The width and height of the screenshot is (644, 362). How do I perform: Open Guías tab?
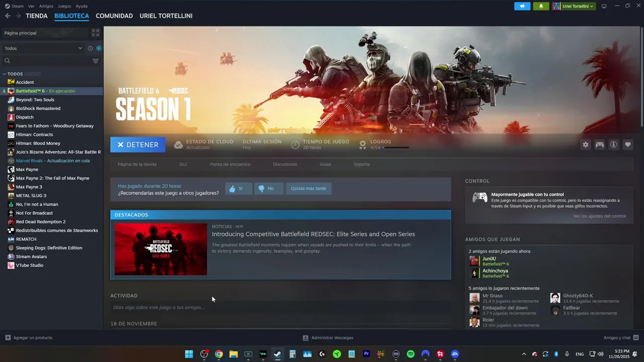pos(325,164)
